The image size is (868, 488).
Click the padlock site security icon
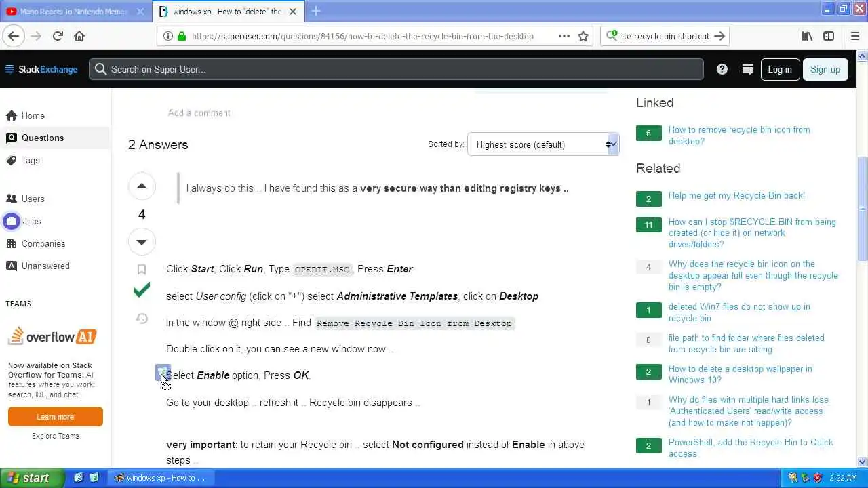tap(181, 36)
